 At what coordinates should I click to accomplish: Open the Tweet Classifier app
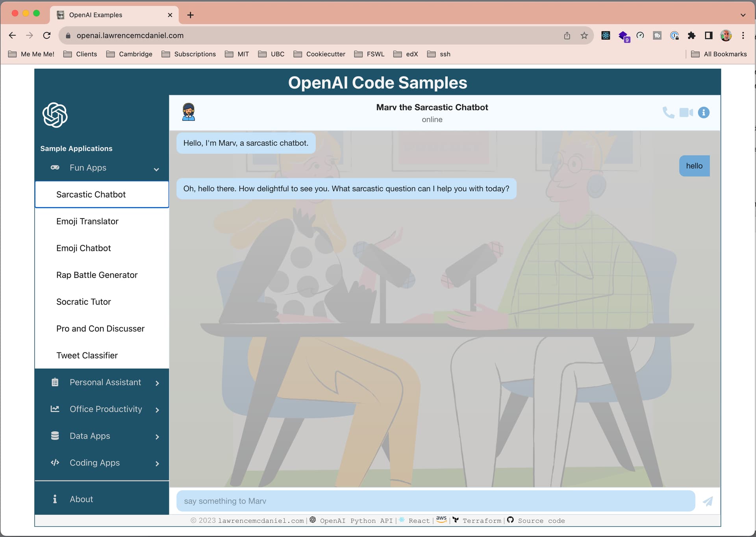[x=102, y=355]
